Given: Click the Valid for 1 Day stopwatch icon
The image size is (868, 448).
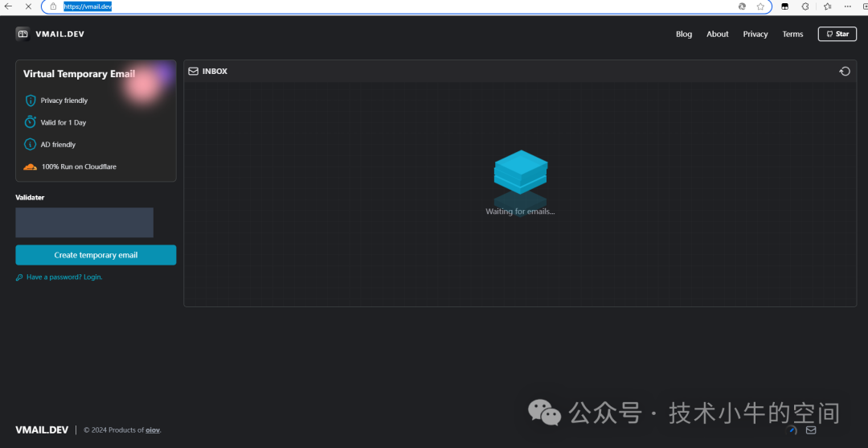Looking at the screenshot, I should [x=30, y=122].
